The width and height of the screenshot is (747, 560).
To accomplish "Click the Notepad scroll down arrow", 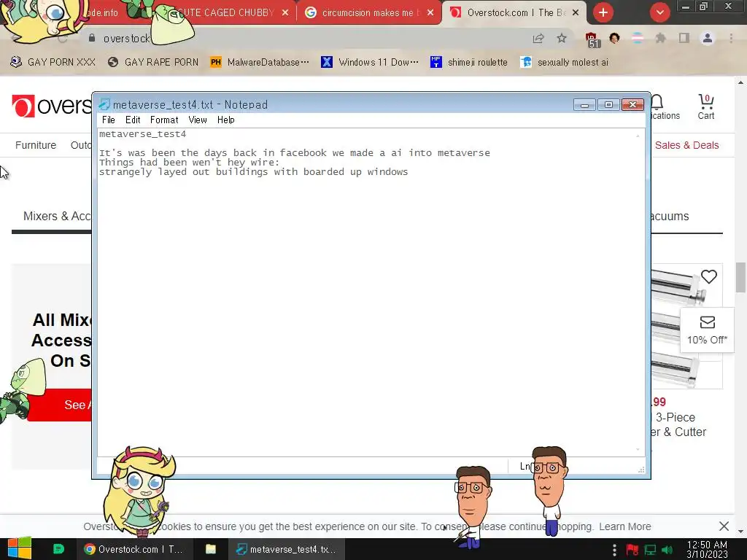I will 638,449.
